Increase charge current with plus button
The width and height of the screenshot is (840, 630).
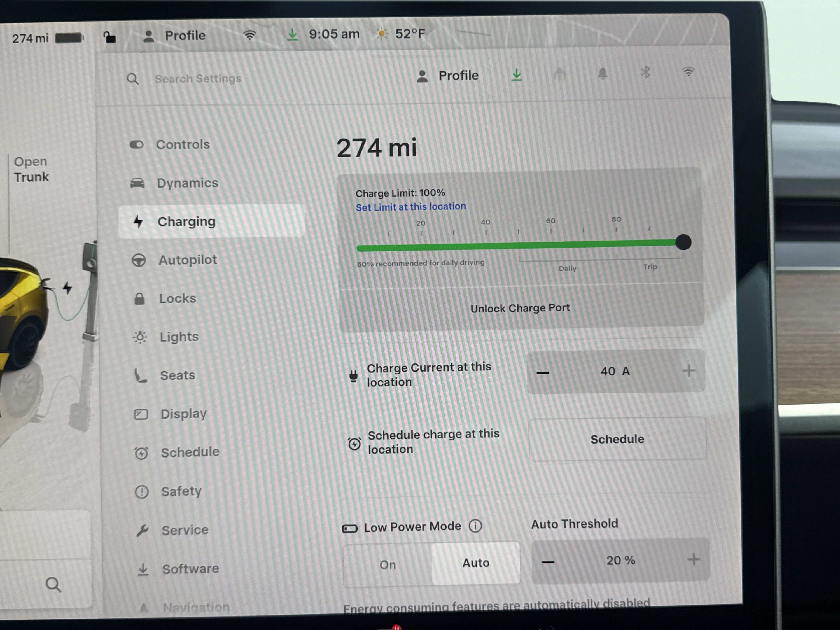689,370
